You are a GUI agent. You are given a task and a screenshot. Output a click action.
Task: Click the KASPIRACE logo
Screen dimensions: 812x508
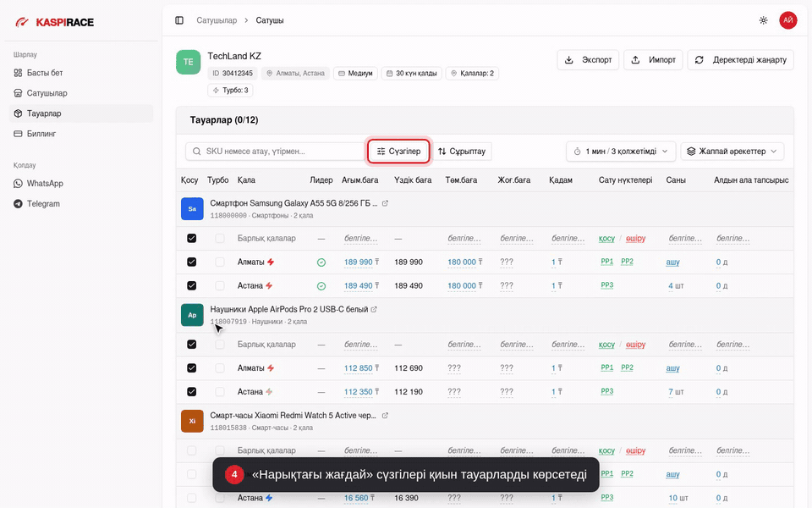point(55,22)
